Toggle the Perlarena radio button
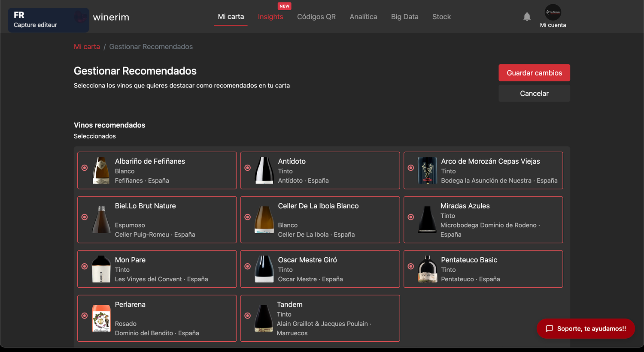 pos(85,316)
